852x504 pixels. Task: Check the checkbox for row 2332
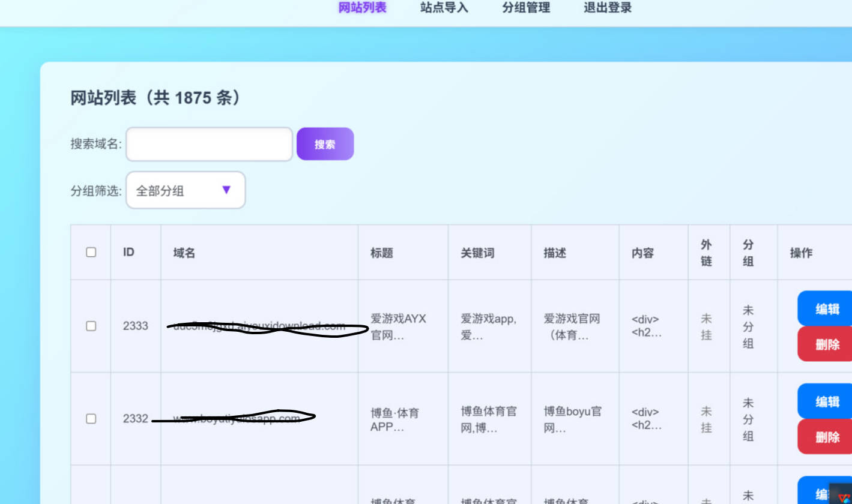[x=91, y=418]
